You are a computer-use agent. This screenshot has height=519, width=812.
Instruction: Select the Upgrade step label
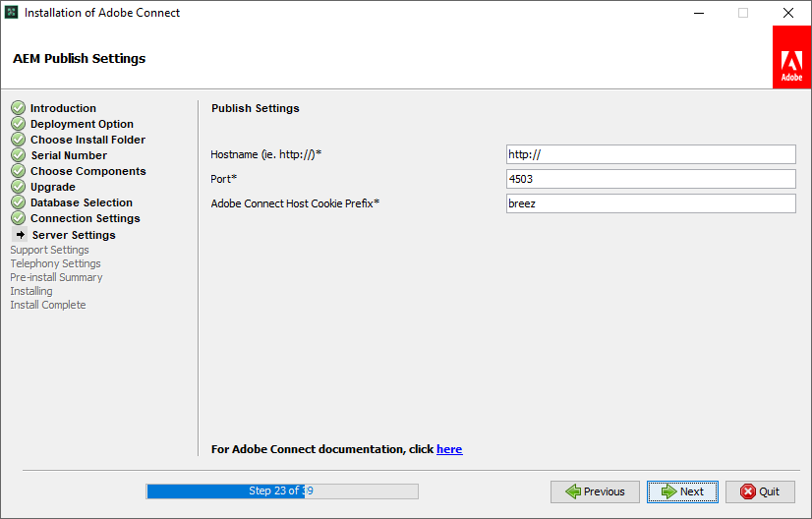pyautogui.click(x=53, y=187)
